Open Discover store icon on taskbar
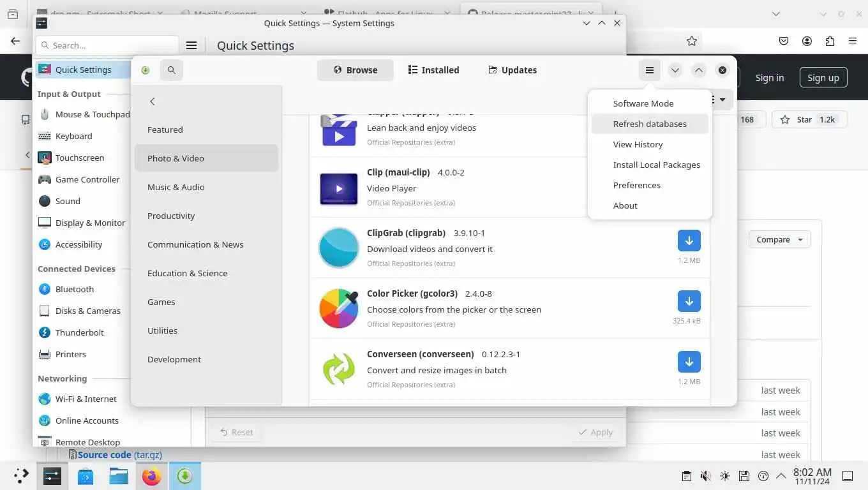868x490 pixels. 86,476
